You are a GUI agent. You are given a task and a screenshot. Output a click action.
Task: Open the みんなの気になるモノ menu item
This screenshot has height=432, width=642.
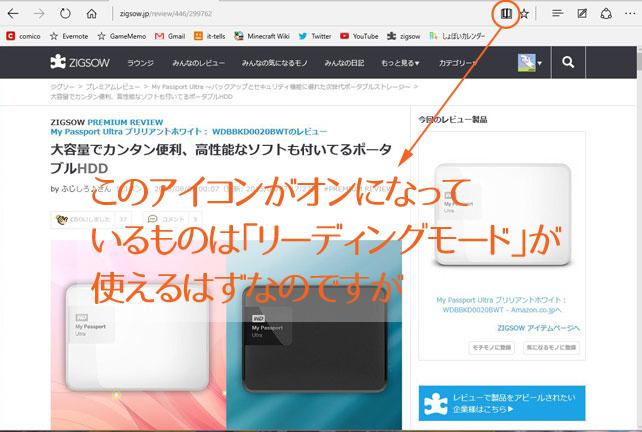point(274,63)
